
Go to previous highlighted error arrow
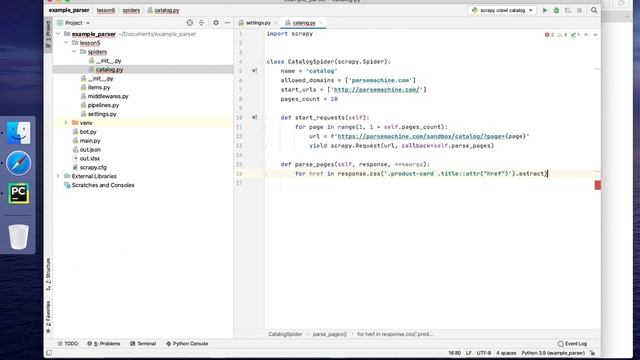tap(587, 35)
